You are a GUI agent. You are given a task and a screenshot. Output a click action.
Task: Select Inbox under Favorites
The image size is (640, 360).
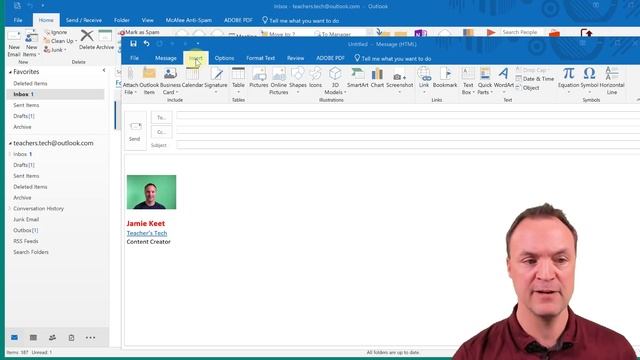tap(56, 94)
